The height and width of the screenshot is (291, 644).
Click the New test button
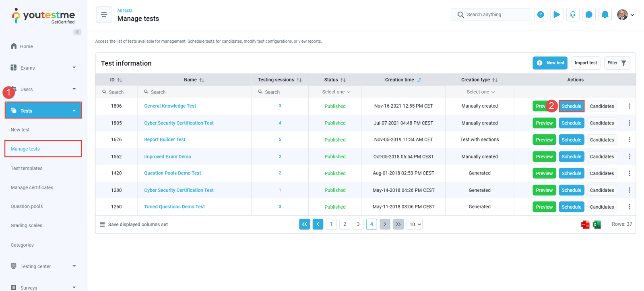pos(550,63)
